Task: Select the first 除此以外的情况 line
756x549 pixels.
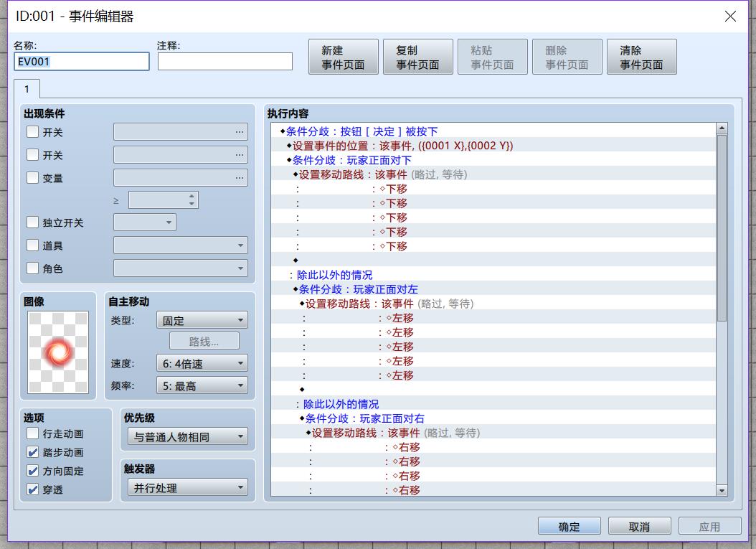Action: [493, 275]
